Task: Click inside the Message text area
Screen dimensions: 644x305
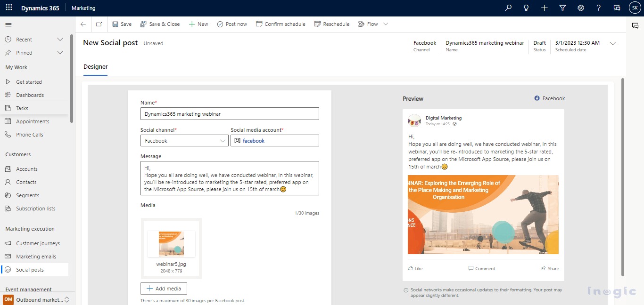Action: tap(230, 178)
